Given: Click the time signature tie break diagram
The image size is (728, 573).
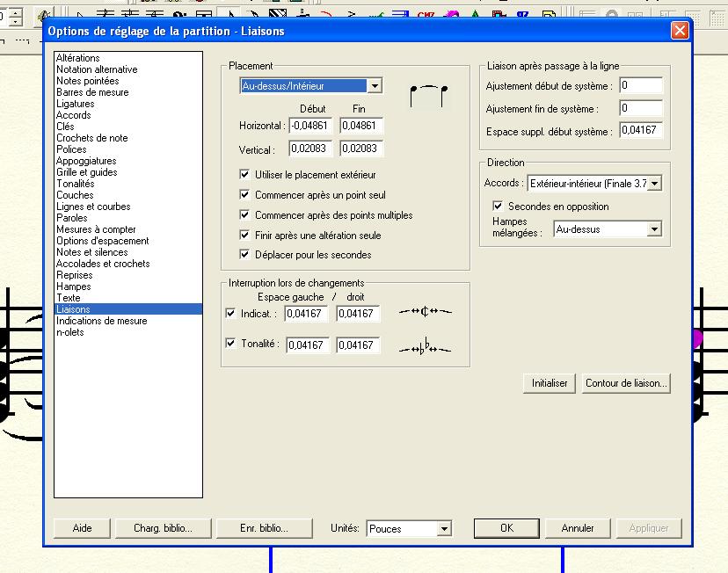Looking at the screenshot, I should [425, 312].
